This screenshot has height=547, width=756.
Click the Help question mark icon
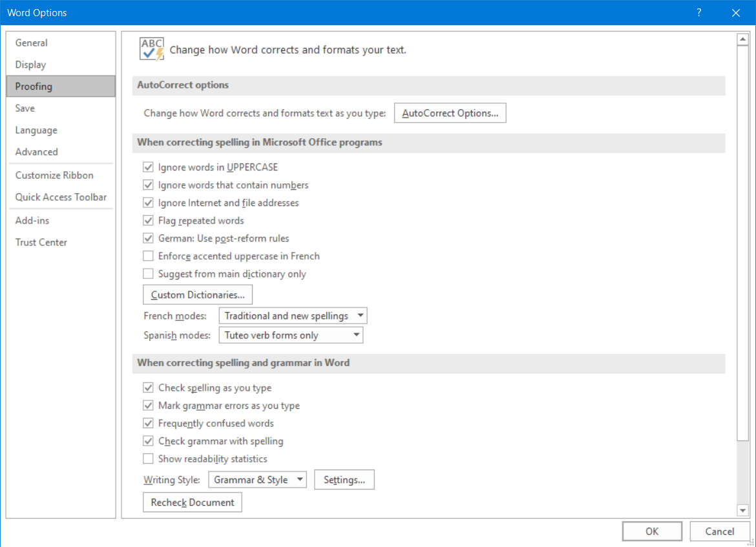point(698,12)
